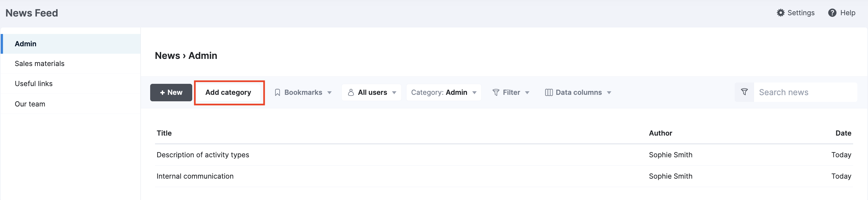Open the Bookmarks dropdown arrow
The image size is (868, 200).
pos(329,93)
